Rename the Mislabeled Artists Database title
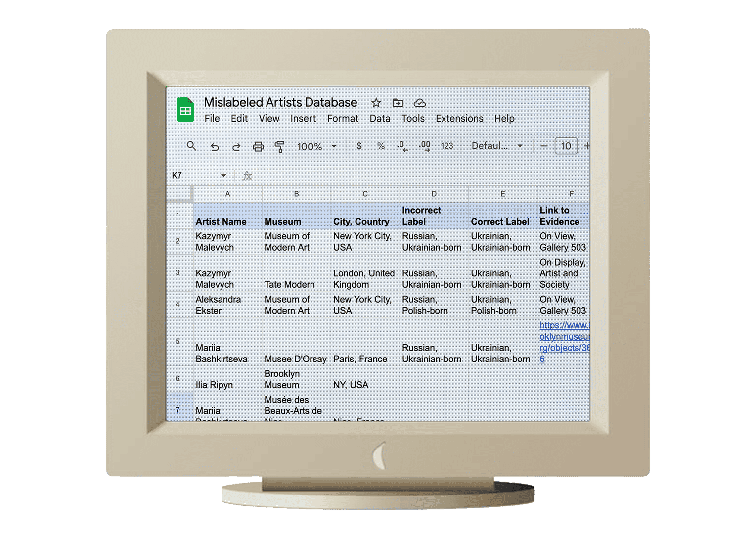The height and width of the screenshot is (540, 756). [280, 102]
